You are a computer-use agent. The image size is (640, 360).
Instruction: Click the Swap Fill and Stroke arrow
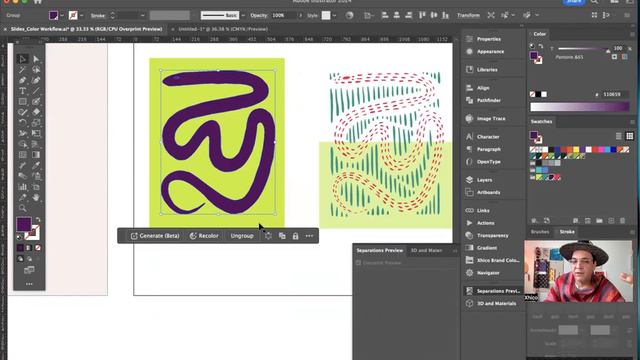(38, 220)
